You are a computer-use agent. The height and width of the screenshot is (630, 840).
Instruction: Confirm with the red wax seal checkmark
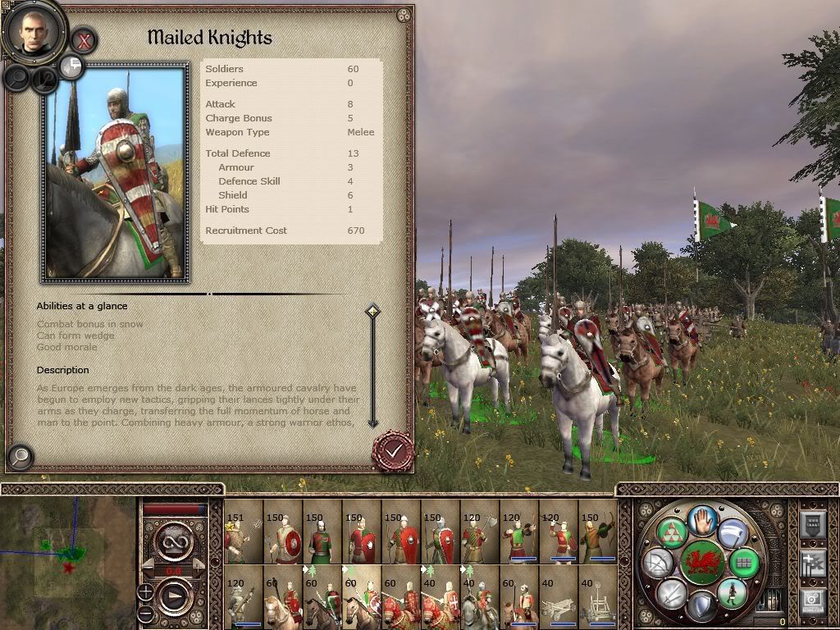pyautogui.click(x=393, y=451)
